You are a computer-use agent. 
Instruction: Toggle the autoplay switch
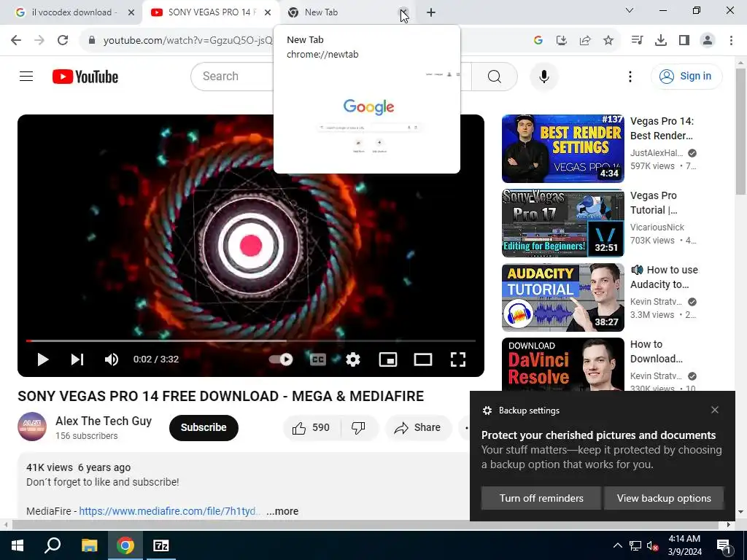coord(281,359)
